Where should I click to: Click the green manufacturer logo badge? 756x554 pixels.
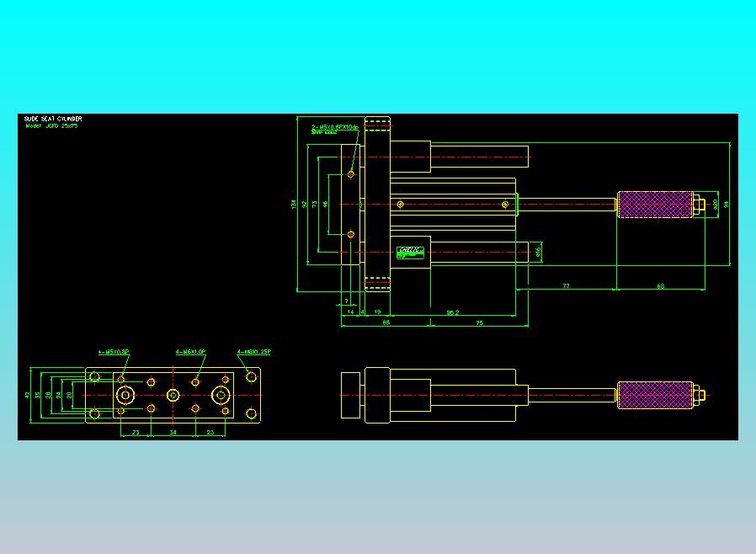tap(410, 252)
